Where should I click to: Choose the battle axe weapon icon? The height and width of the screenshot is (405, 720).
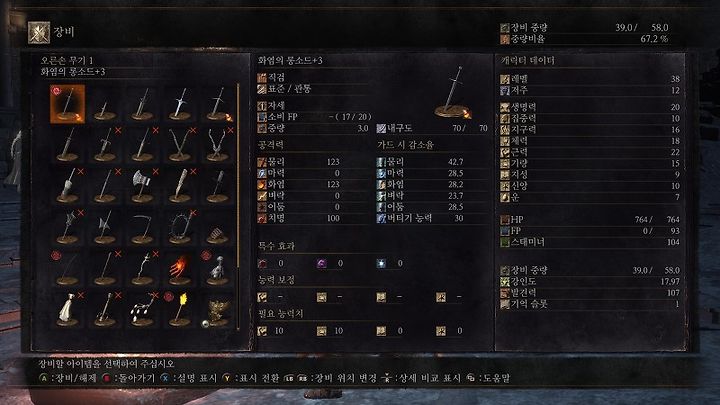tap(142, 186)
